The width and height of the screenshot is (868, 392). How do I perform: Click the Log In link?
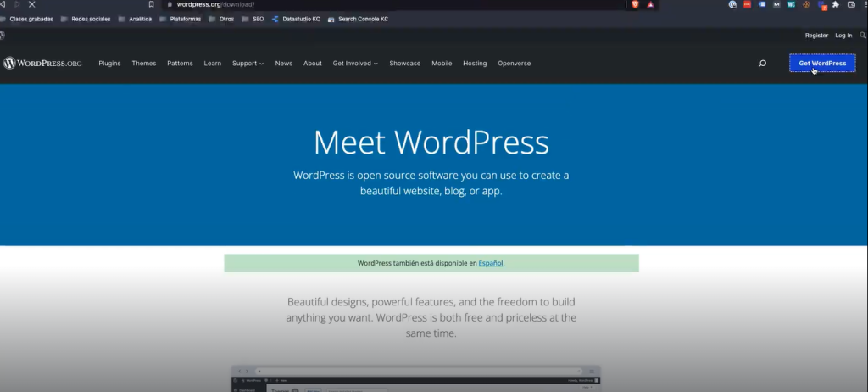(843, 36)
